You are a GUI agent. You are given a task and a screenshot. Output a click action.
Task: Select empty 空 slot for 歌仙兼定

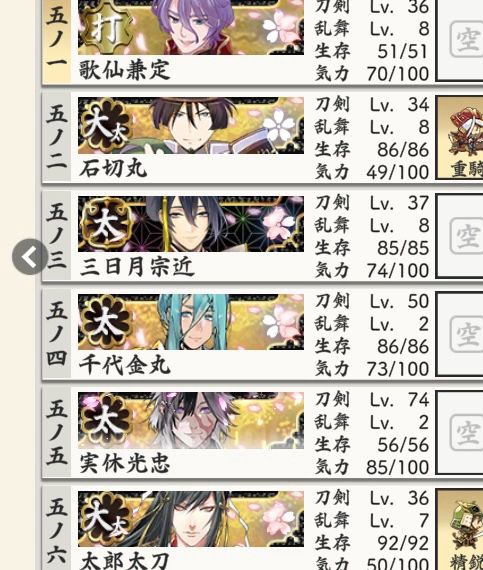460,39
